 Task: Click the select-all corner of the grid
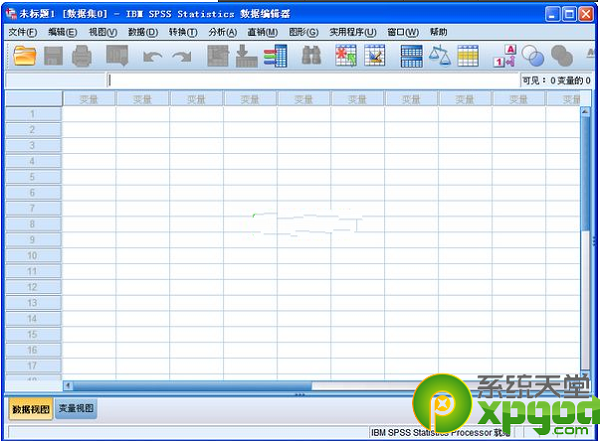[34, 99]
